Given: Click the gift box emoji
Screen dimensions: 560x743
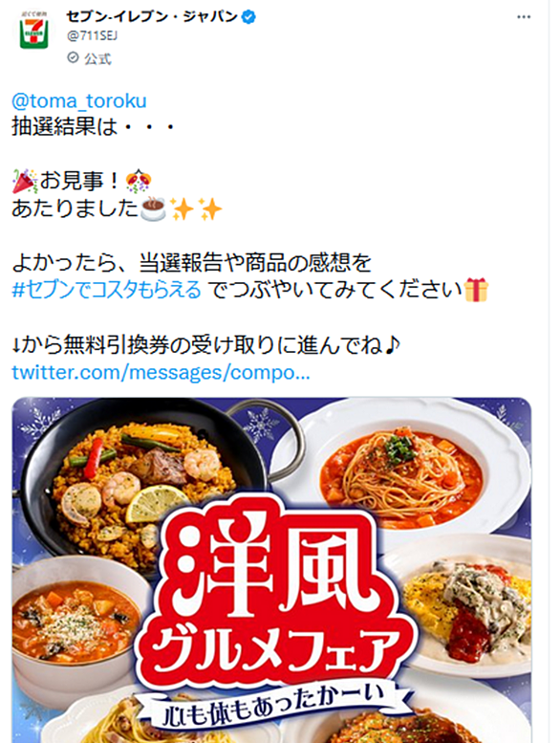Looking at the screenshot, I should (x=476, y=290).
